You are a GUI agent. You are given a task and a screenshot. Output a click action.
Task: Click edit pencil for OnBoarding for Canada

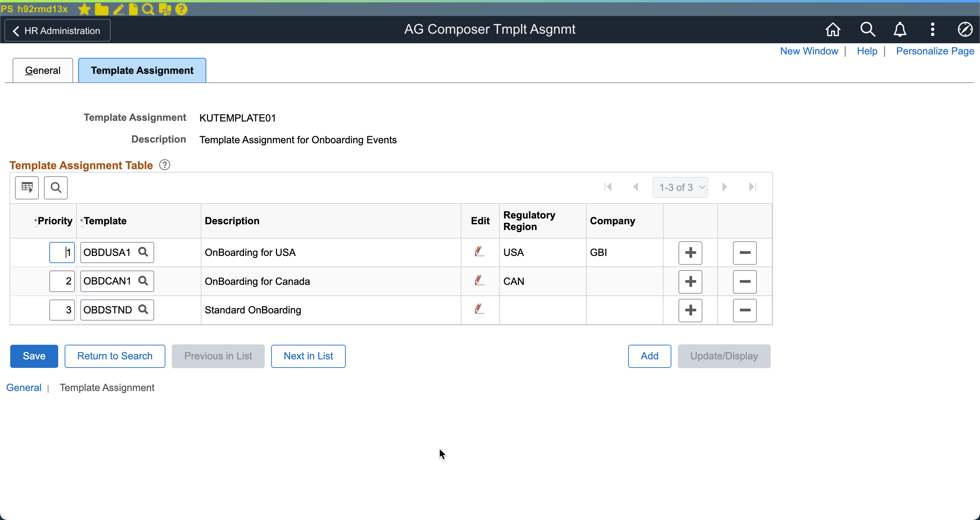coord(479,281)
